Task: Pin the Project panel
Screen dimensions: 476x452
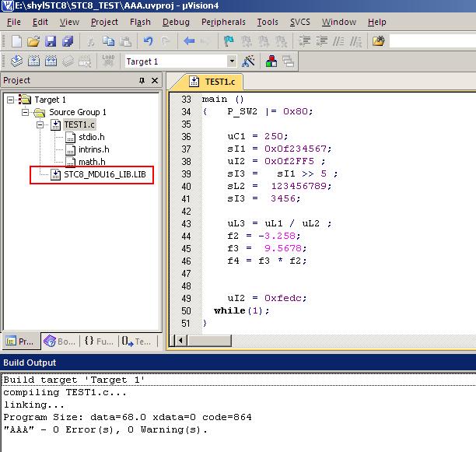Action: click(142, 80)
